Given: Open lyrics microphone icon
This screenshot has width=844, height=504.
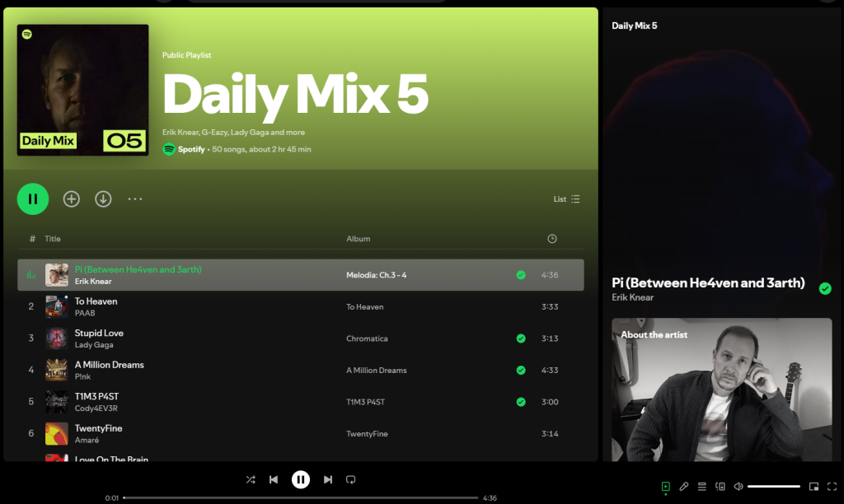Looking at the screenshot, I should (683, 486).
